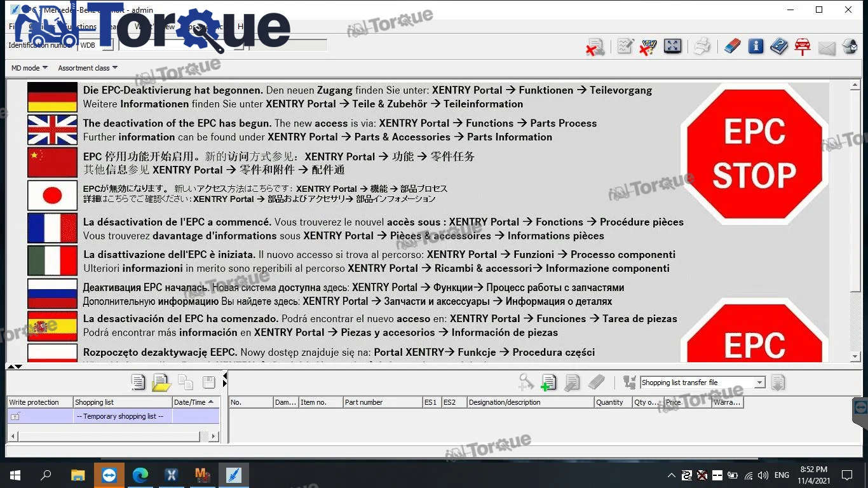Click the Dam... column header
The height and width of the screenshot is (488, 868).
(286, 402)
